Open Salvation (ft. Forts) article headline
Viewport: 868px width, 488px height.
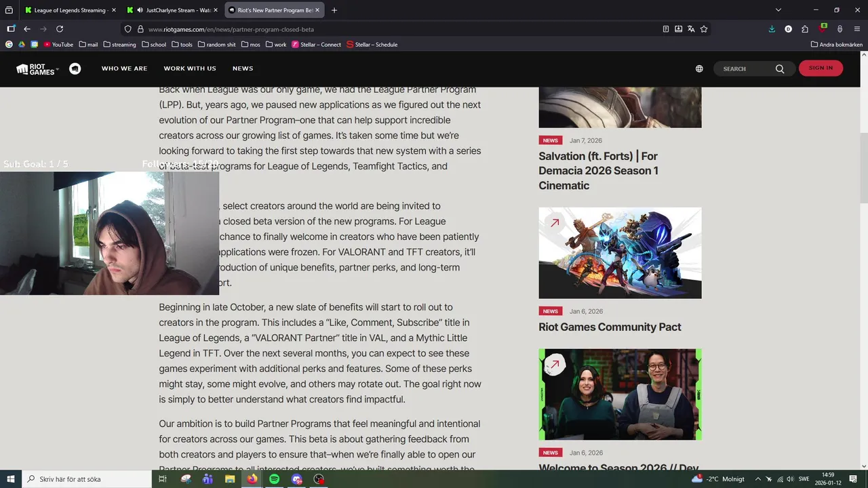[599, 171]
